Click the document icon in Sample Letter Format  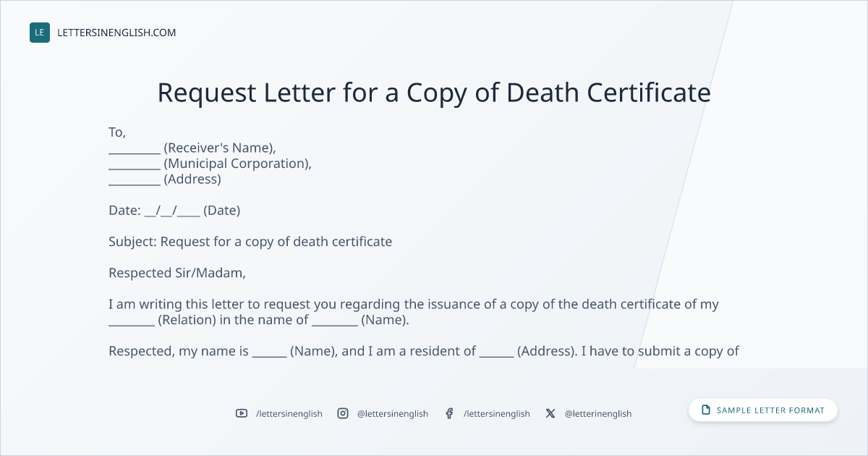point(706,410)
